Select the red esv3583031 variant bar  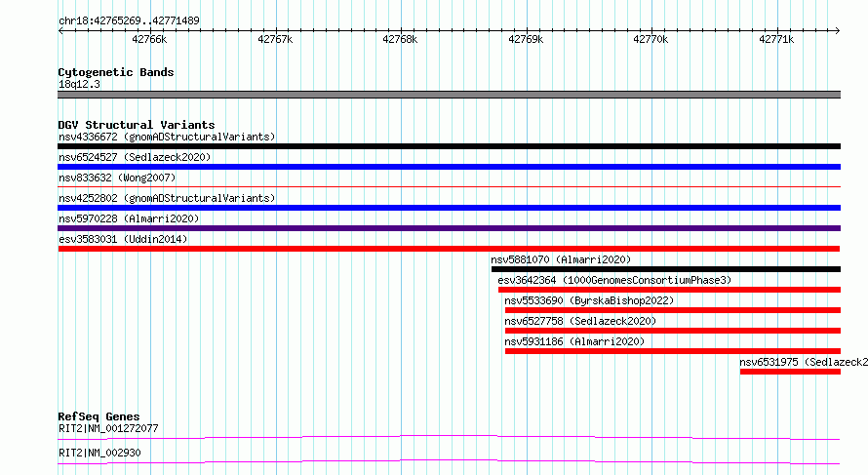click(449, 249)
